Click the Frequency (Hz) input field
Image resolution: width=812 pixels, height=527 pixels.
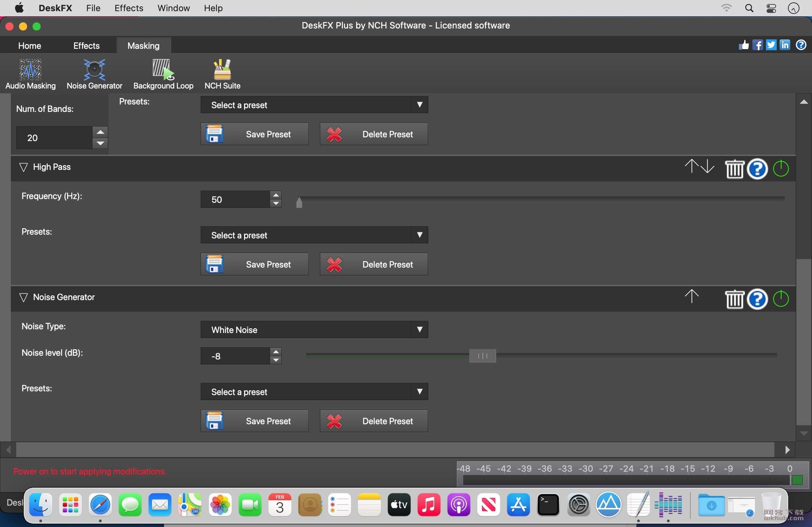click(236, 199)
